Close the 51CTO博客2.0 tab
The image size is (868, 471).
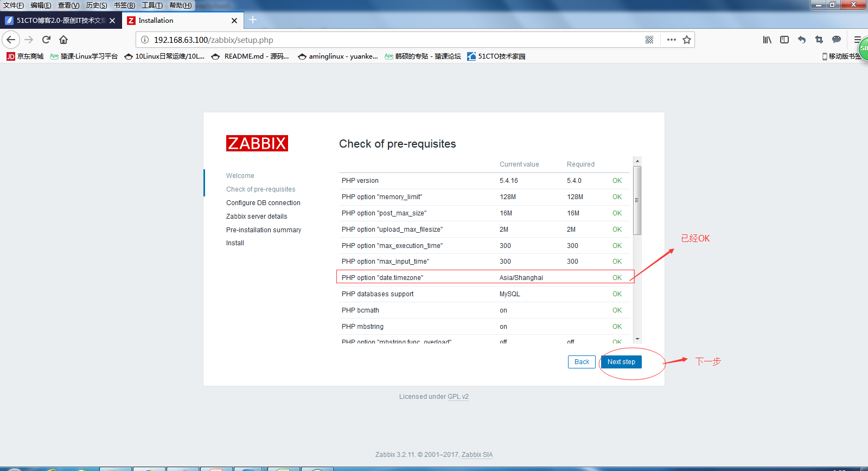click(x=112, y=21)
